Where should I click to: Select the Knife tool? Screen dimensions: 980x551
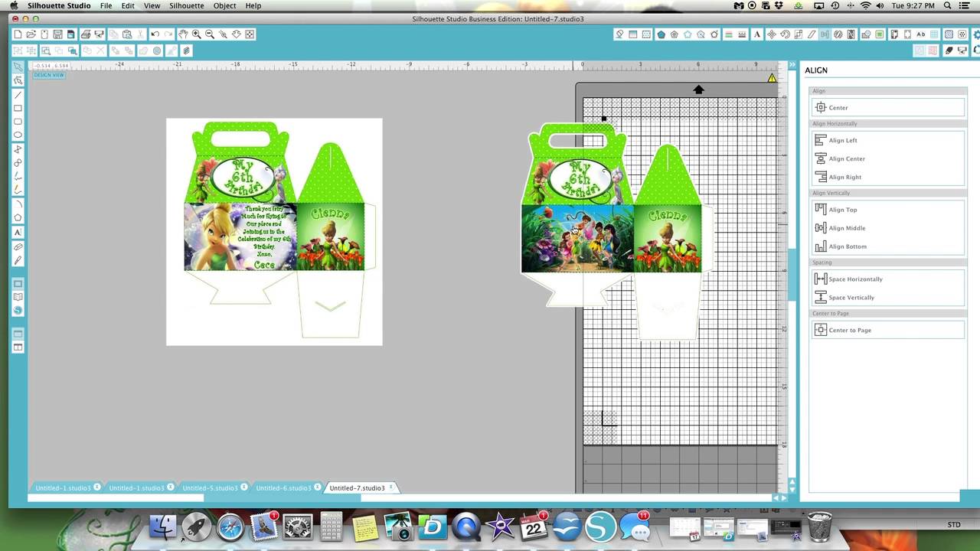pyautogui.click(x=18, y=261)
